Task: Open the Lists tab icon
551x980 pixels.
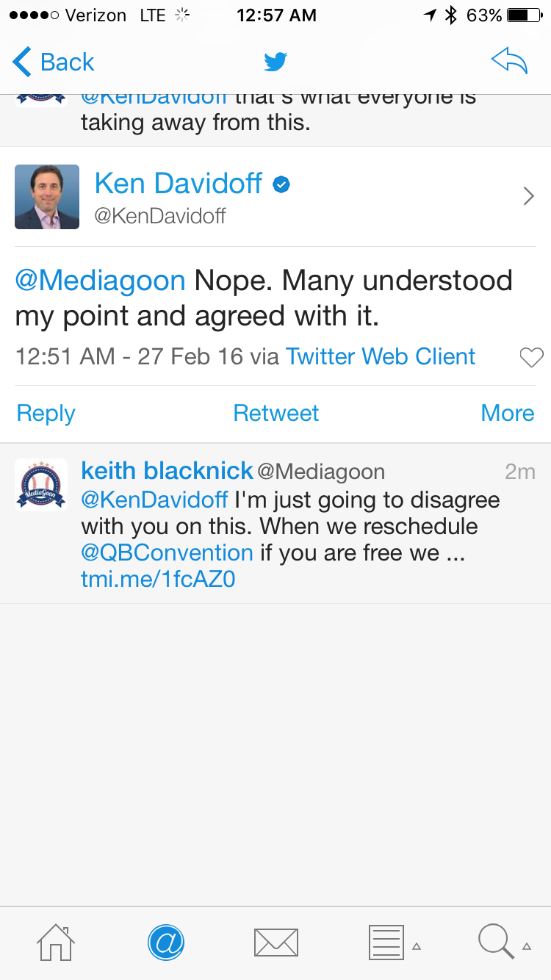Action: click(x=386, y=942)
